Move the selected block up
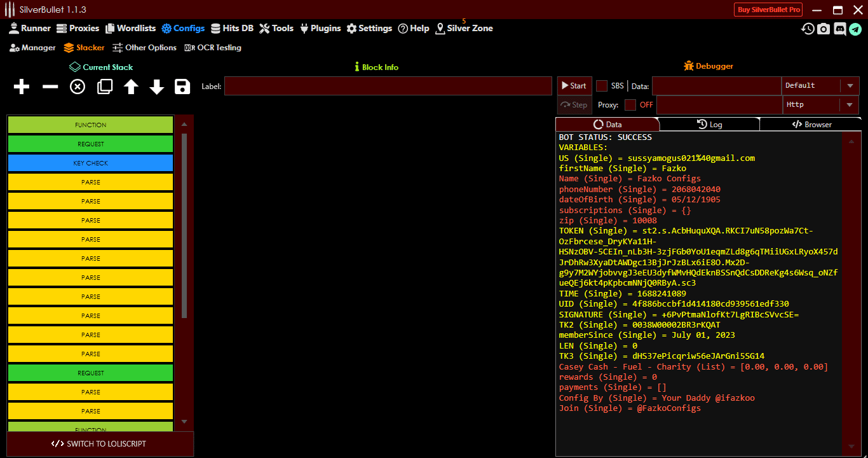Image resolution: width=868 pixels, height=458 pixels. (131, 87)
